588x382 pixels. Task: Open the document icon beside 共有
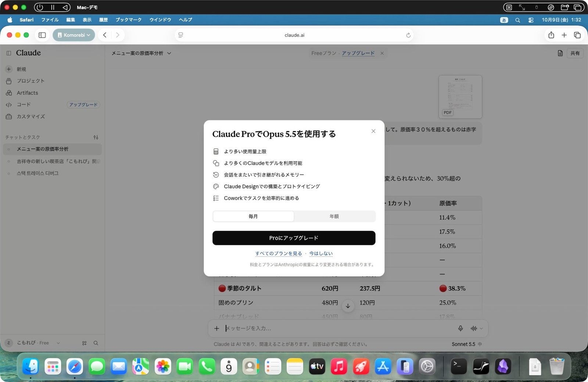560,53
